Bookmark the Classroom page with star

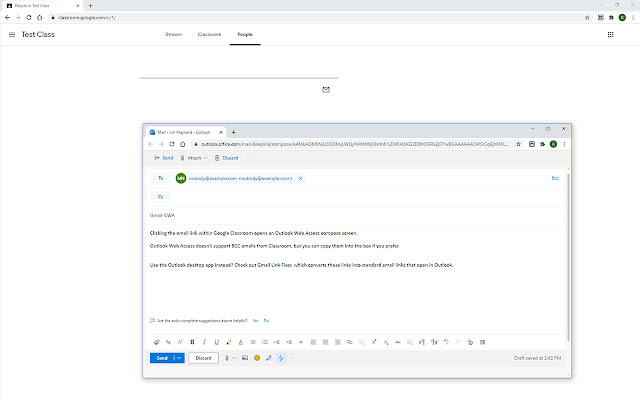pyautogui.click(x=587, y=18)
